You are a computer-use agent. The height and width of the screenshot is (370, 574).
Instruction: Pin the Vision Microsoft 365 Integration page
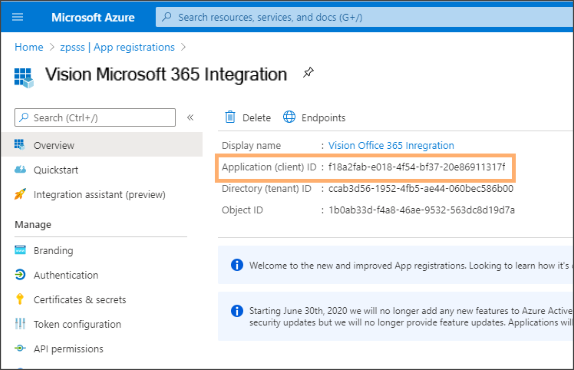(308, 72)
